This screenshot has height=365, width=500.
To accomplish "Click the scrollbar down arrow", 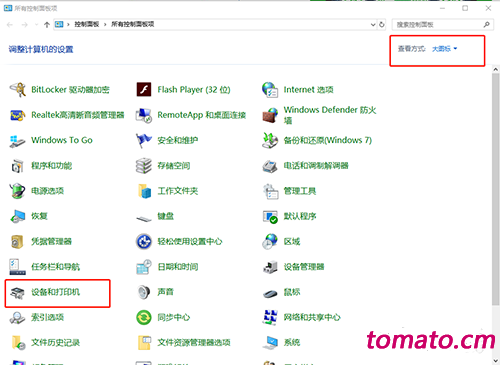I will coord(496,361).
